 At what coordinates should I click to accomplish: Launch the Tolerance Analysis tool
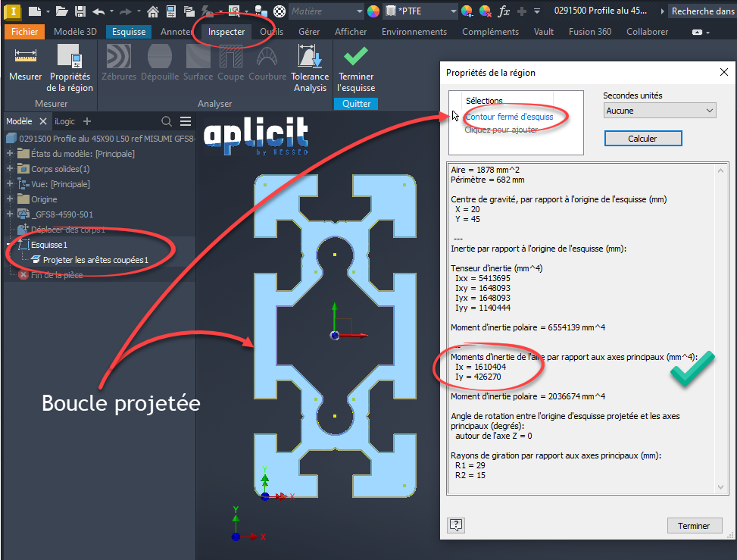tap(310, 68)
